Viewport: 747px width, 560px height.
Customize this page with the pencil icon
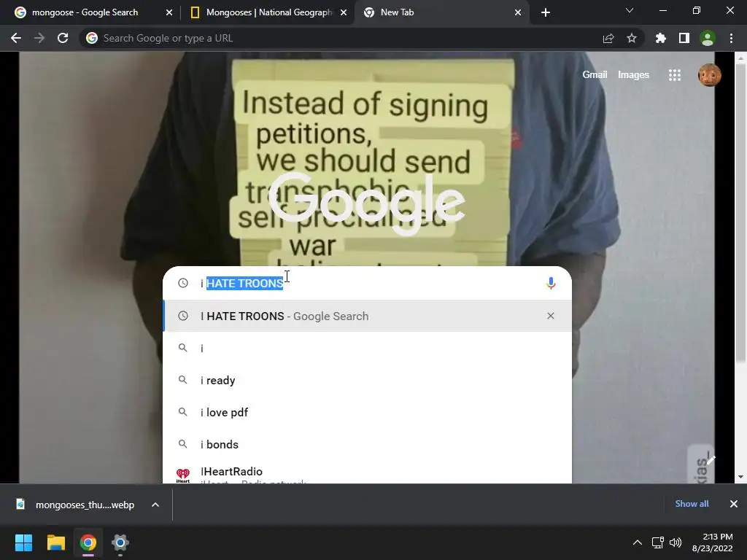pyautogui.click(x=711, y=459)
